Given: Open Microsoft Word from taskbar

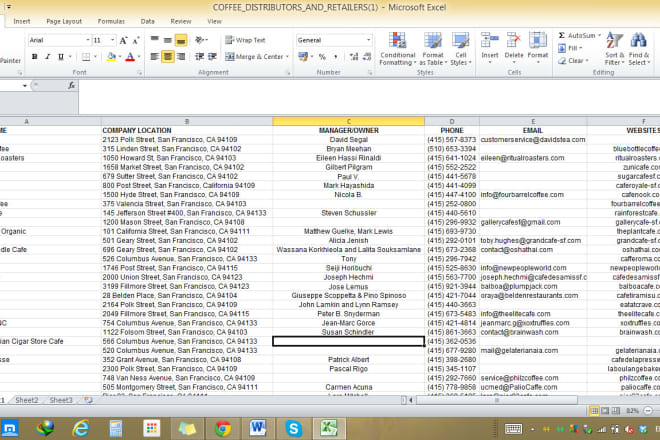Looking at the screenshot, I should pyautogui.click(x=258, y=429).
